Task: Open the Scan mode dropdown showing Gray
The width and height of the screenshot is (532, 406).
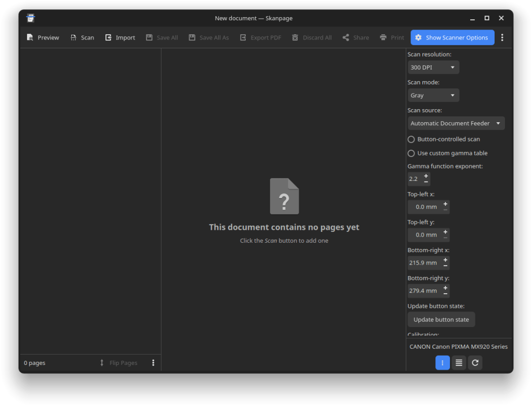Action: click(x=433, y=95)
